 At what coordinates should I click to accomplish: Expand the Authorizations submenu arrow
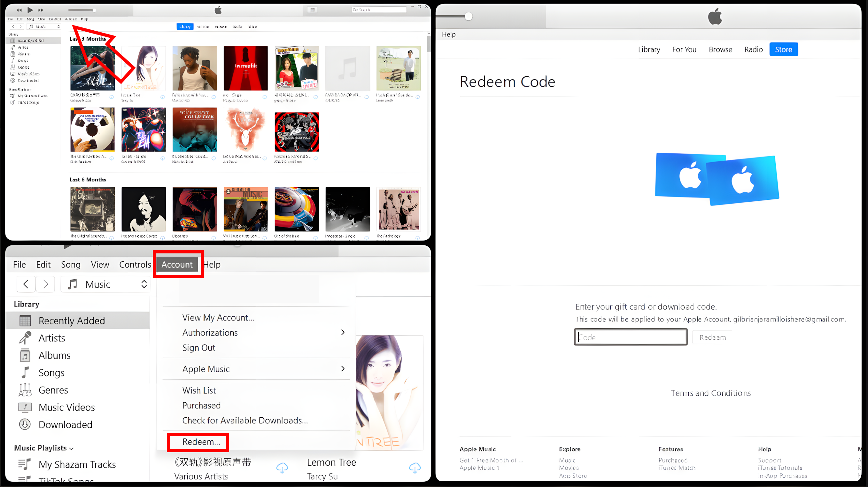[343, 332]
